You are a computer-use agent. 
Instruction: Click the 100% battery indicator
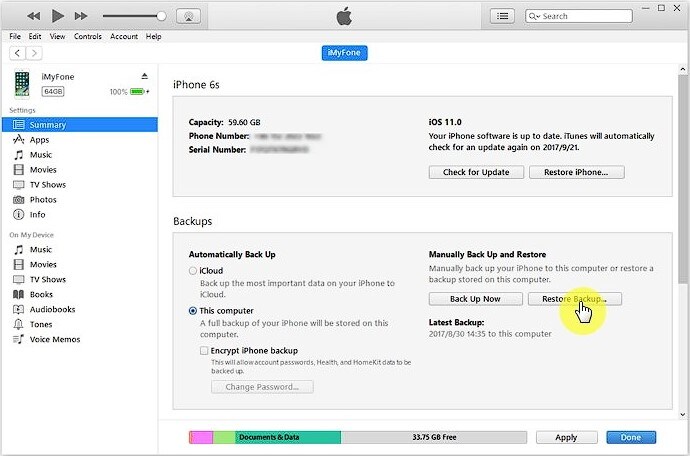129,92
